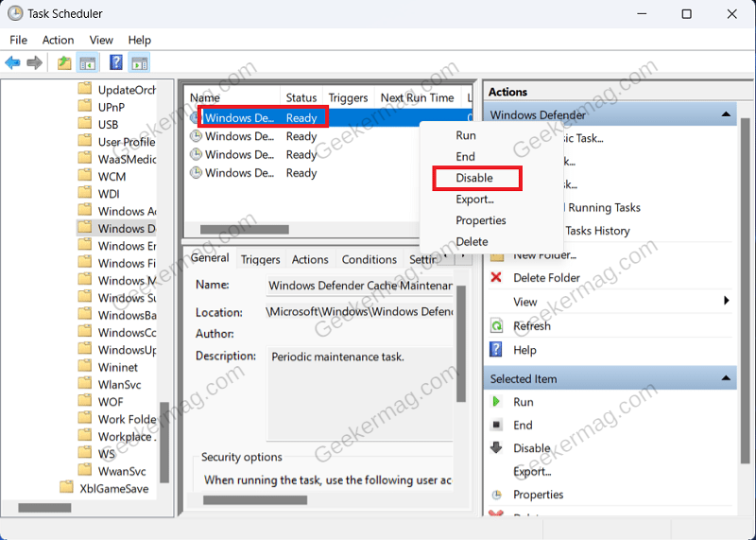Choose Disable from the context menu
756x540 pixels.
pyautogui.click(x=491, y=178)
